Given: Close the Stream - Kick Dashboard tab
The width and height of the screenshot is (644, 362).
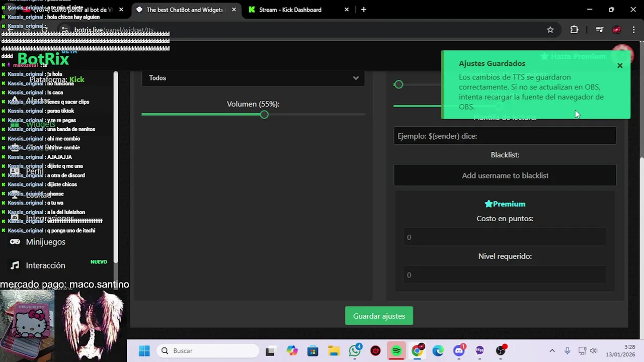Looking at the screenshot, I should [347, 10].
